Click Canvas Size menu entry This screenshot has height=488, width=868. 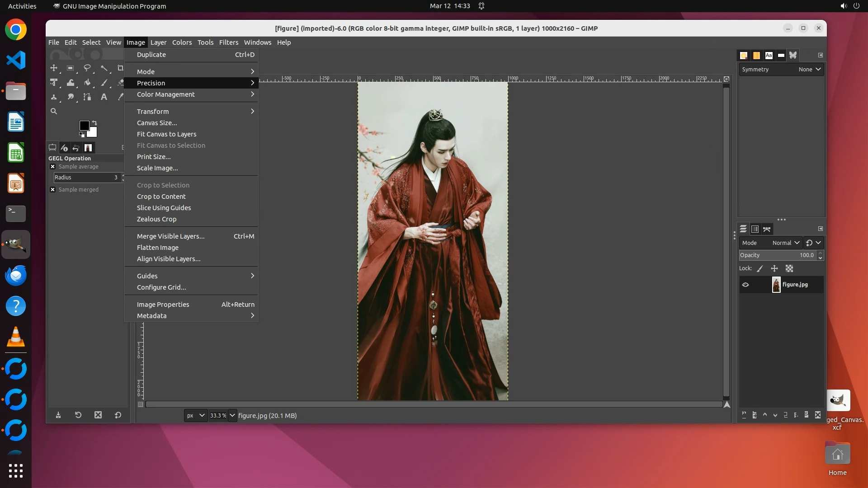pos(156,123)
